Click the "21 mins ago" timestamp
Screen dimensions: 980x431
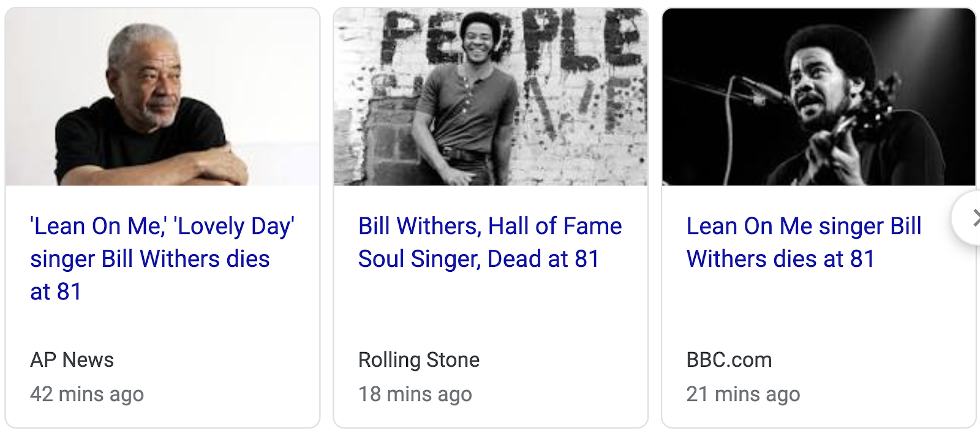[x=743, y=394]
